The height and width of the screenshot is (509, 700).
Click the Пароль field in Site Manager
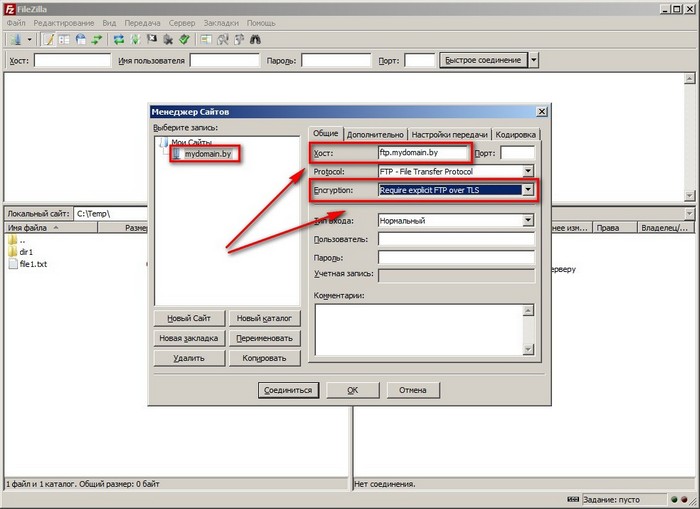coord(456,257)
